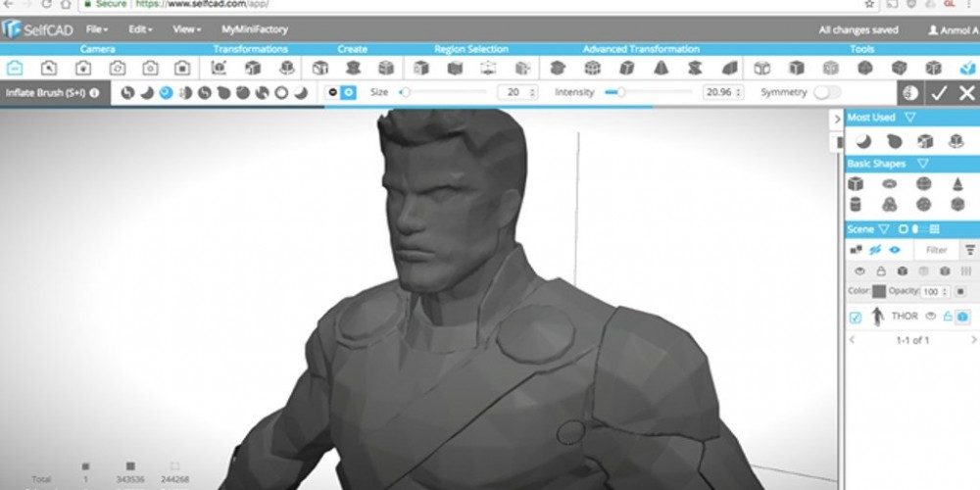Click the group objects icon in Scene panel

(x=856, y=250)
